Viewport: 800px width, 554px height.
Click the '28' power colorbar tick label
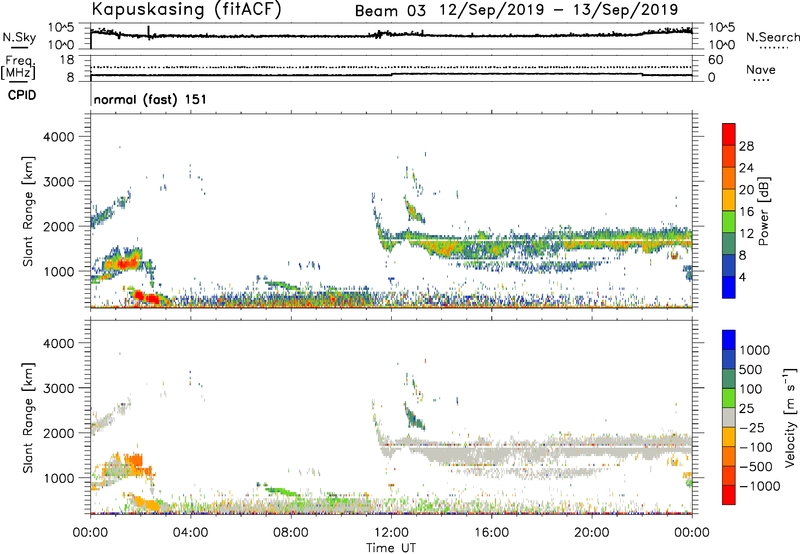click(746, 146)
